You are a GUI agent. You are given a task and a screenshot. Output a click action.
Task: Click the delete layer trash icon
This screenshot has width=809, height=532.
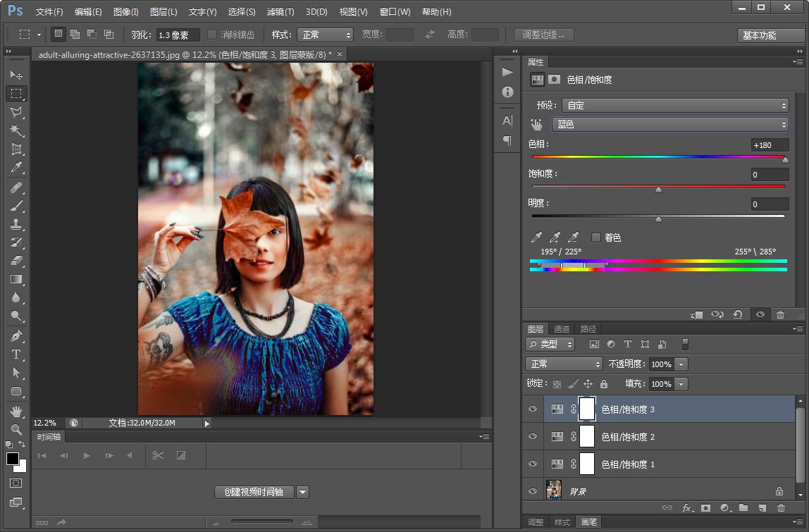pyautogui.click(x=780, y=508)
